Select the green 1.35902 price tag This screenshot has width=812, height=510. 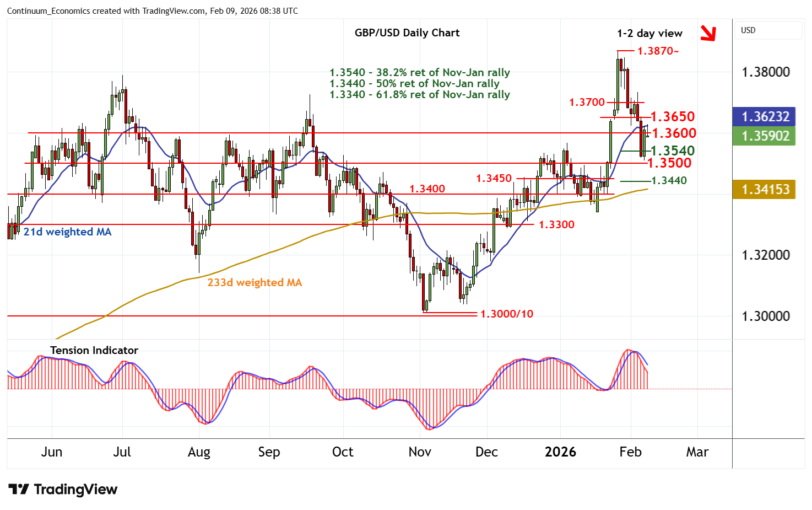click(x=765, y=136)
